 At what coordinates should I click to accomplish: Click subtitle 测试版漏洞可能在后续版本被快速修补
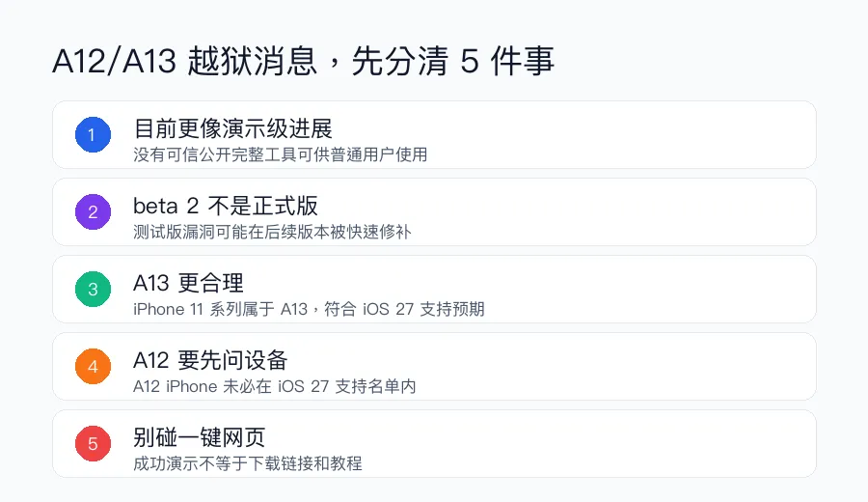click(272, 232)
